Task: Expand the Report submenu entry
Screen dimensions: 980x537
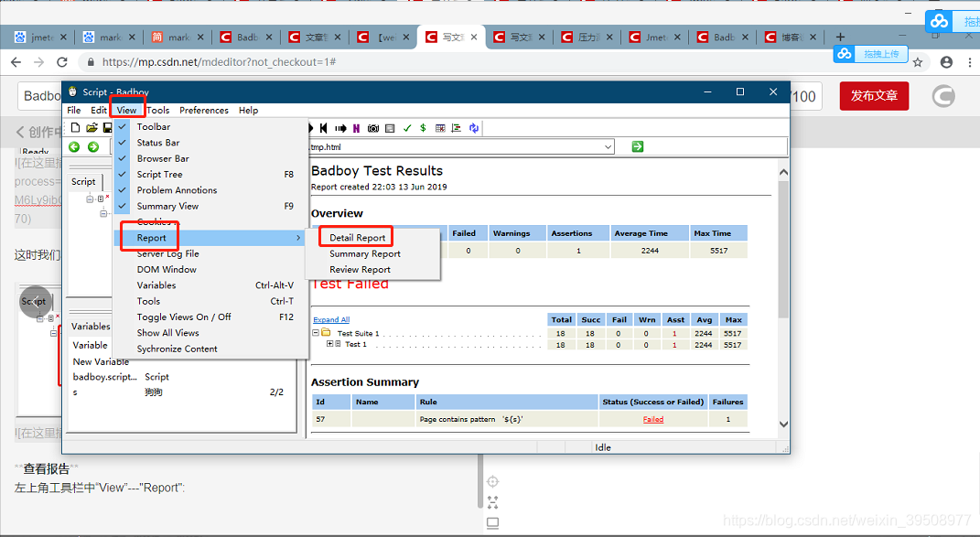Action: (210, 238)
